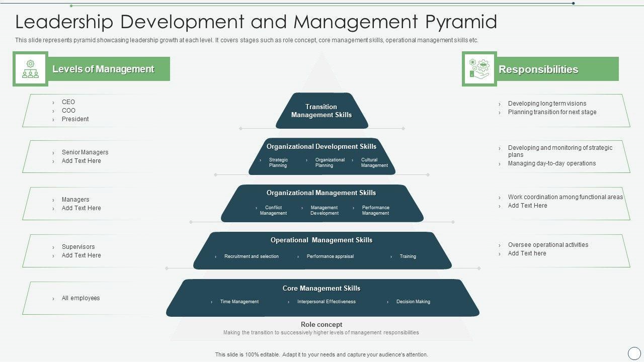Click the All employees text box
This screenshot has width=644, height=362.
pyautogui.click(x=80, y=298)
